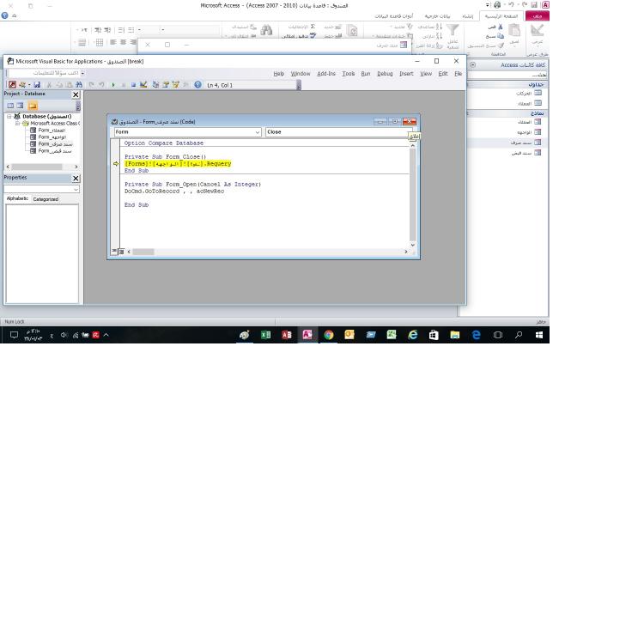Open the Tools menu
Screen dimensions: 644x644
(x=348, y=74)
